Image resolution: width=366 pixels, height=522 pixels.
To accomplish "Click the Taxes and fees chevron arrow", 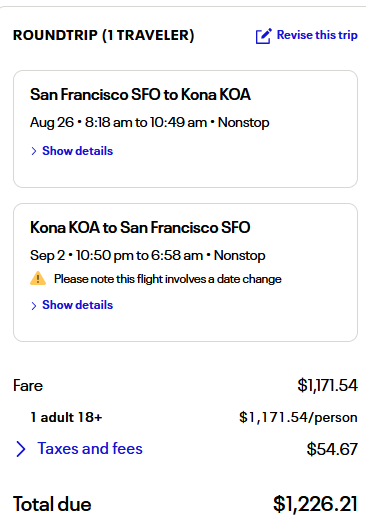I will (x=21, y=449).
